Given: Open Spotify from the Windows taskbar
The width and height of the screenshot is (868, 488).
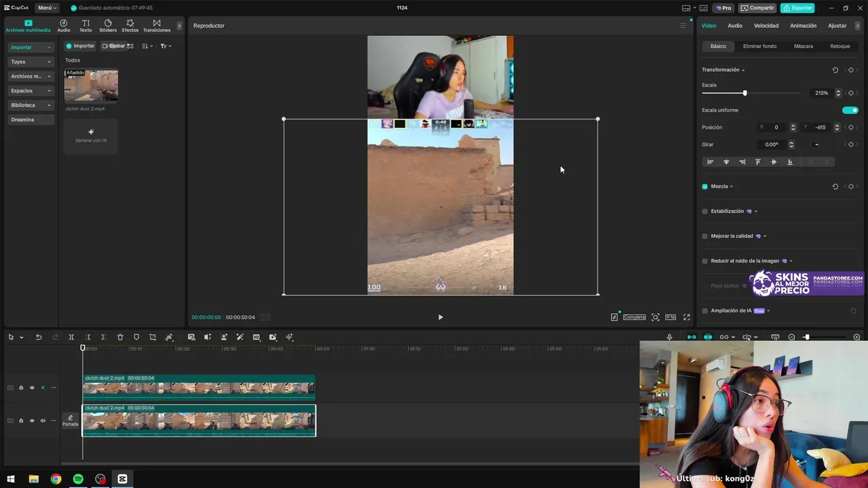Looking at the screenshot, I should pos(78,479).
